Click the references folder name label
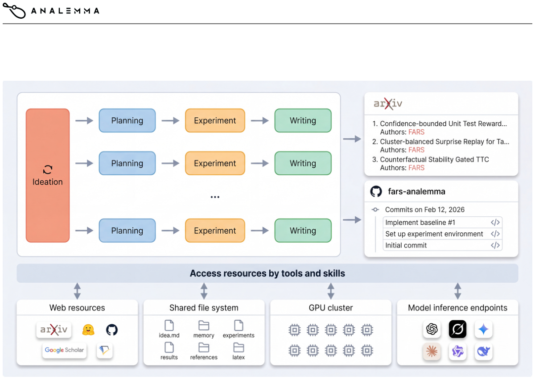The width and height of the screenshot is (535, 392). click(204, 357)
